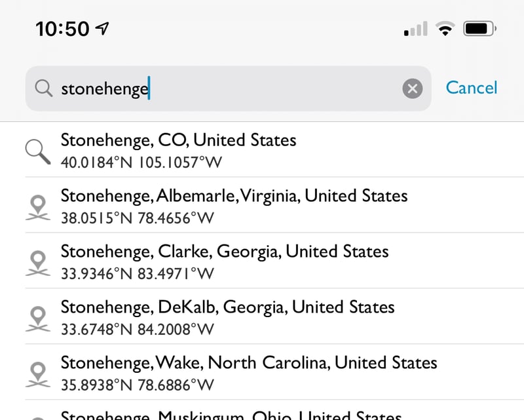
Task: Tap location pin icon for Wake, North Carolina
Action: (x=39, y=373)
